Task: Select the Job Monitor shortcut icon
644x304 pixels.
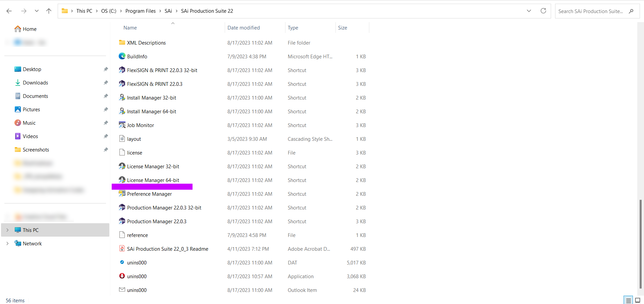Action: coord(122,125)
